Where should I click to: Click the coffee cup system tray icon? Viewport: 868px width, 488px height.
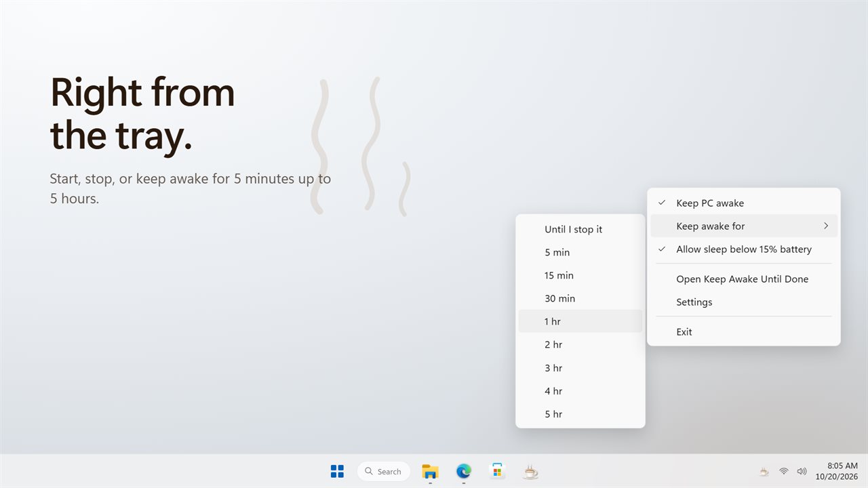[764, 471]
